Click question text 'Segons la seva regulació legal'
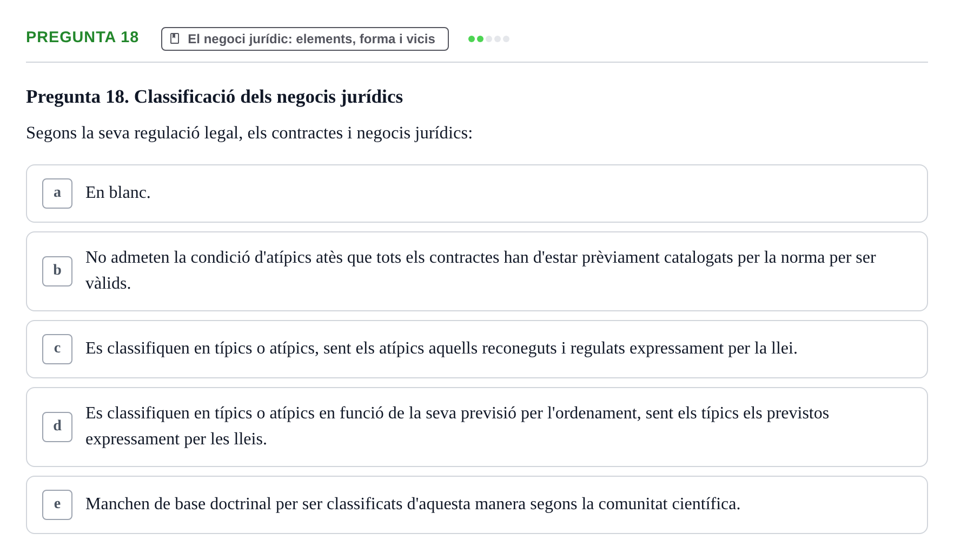Screen dimensions: 954x560 click(x=133, y=133)
